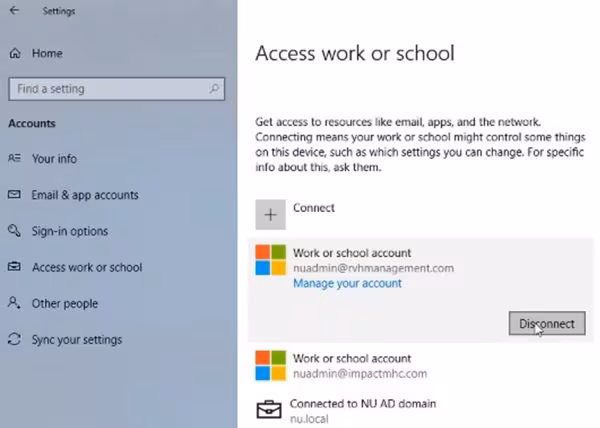Click the NU AD domain briefcase icon
Screen dimensions: 600x428
269,410
